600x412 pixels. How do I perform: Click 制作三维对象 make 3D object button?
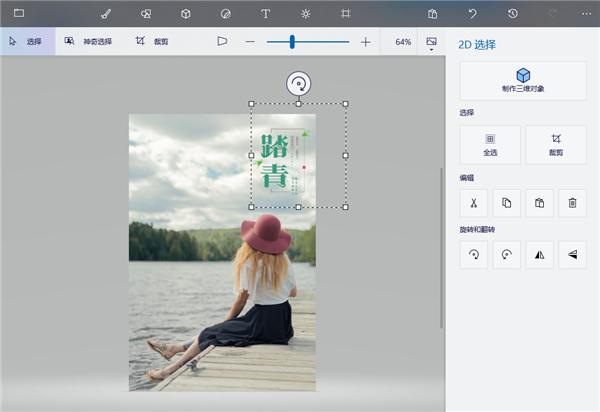(x=523, y=81)
